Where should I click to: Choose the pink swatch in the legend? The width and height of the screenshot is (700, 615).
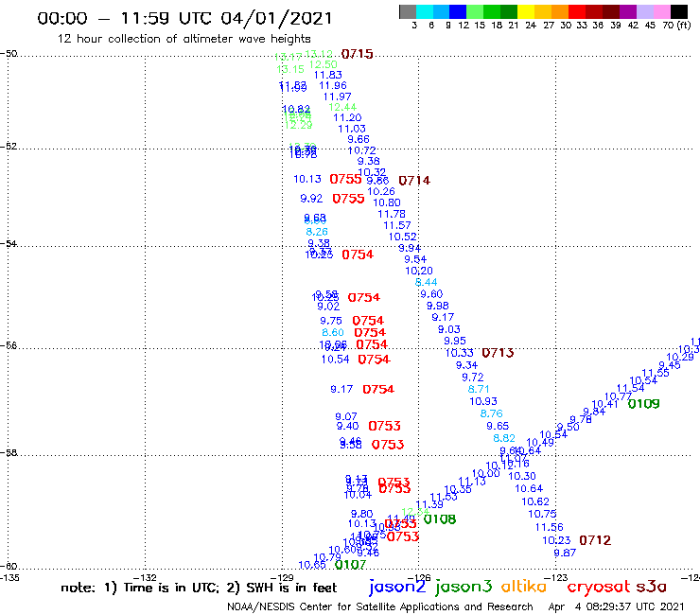[x=661, y=11]
